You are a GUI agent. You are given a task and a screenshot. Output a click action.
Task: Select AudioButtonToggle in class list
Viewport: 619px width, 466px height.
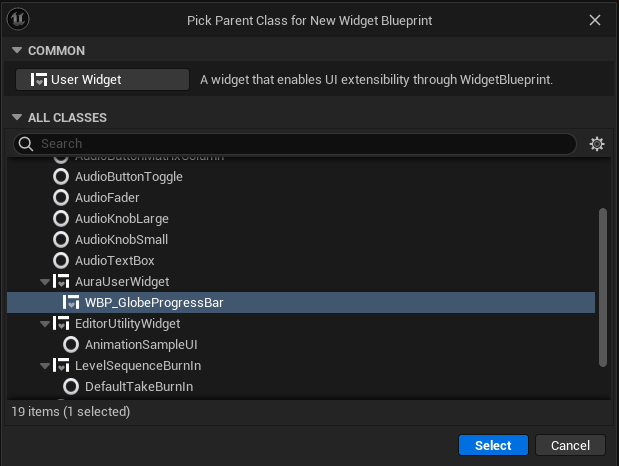tap(128, 176)
